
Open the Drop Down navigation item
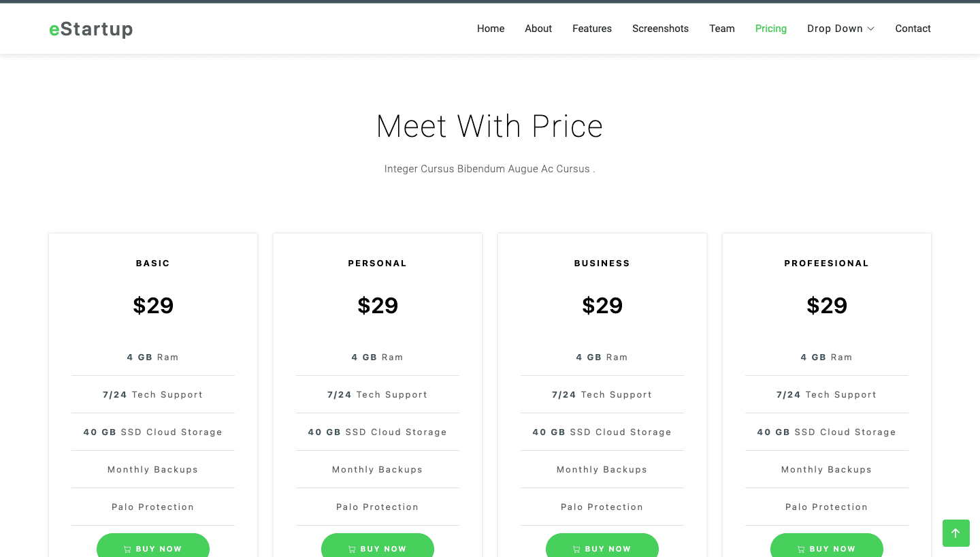point(835,29)
